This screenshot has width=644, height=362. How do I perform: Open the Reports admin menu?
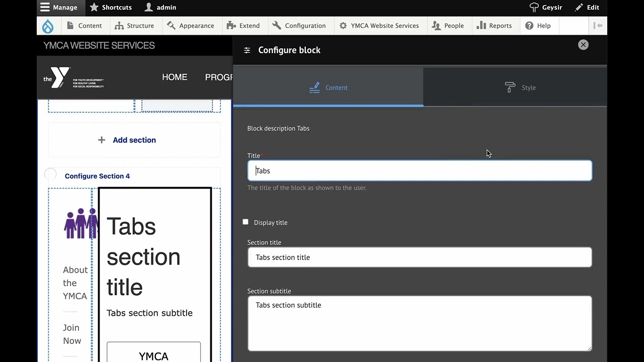494,26
